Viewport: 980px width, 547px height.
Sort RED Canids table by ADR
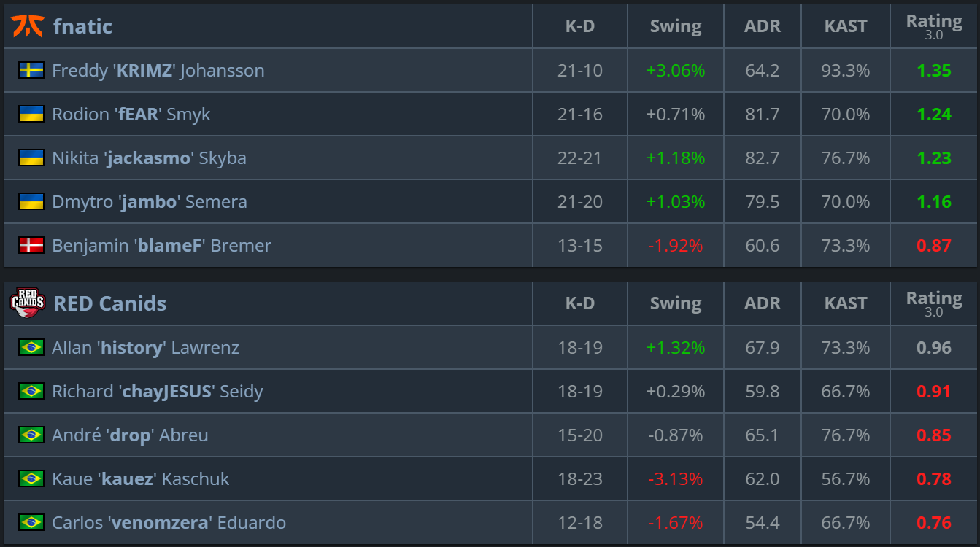763,303
